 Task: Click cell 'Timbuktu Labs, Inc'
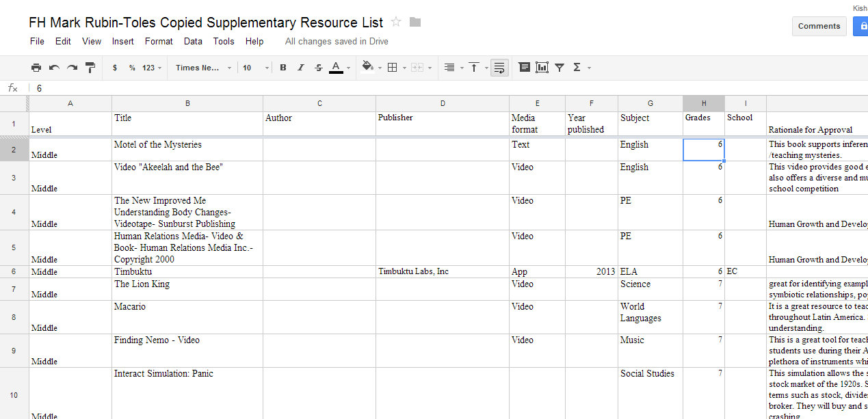[443, 271]
